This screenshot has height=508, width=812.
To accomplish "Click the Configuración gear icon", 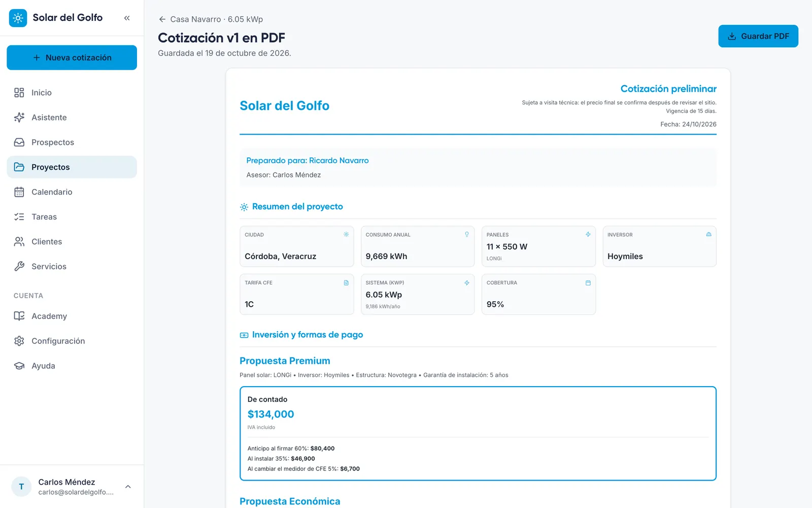I will (x=19, y=341).
